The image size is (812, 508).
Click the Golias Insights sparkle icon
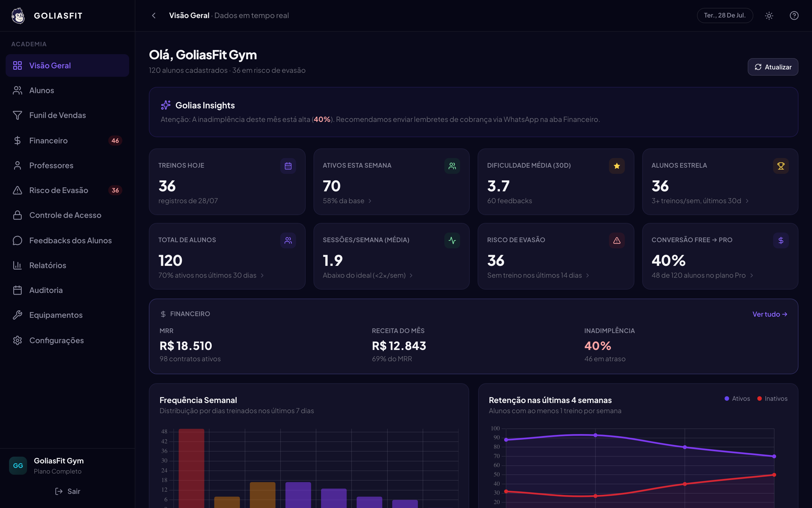[166, 105]
